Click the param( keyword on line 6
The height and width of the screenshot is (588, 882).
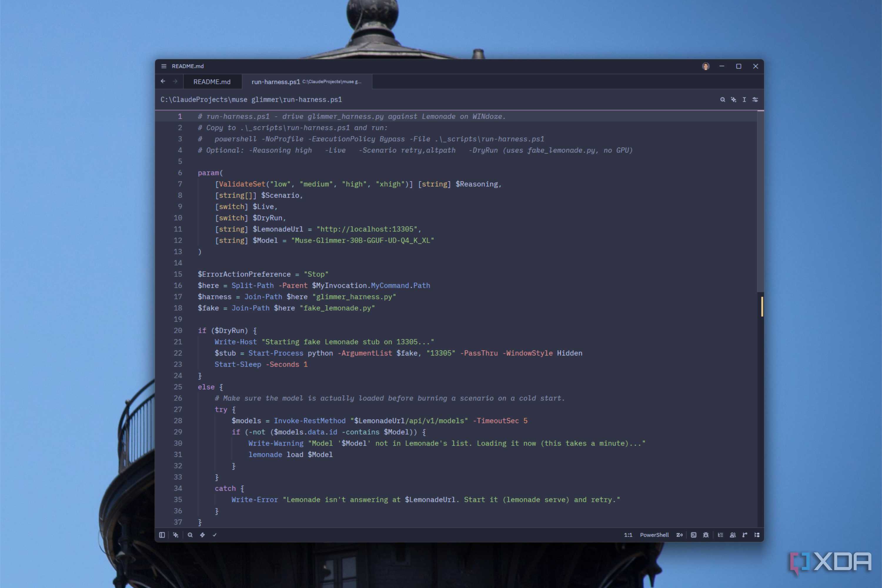pyautogui.click(x=211, y=173)
